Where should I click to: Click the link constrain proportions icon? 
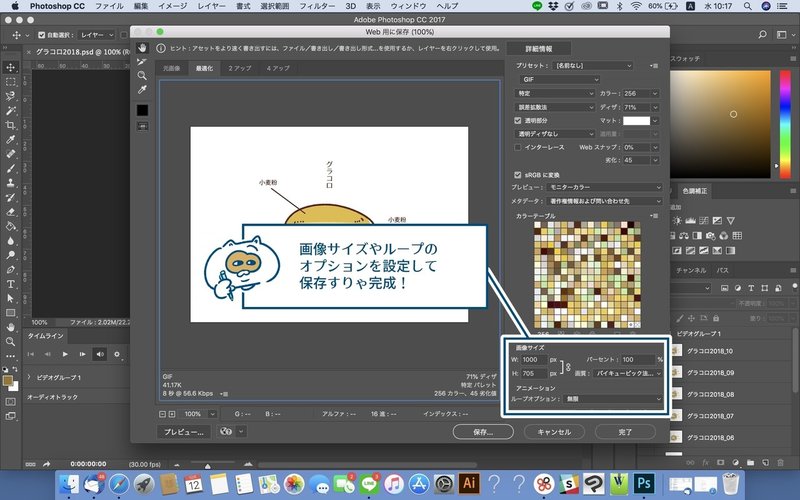tap(568, 367)
